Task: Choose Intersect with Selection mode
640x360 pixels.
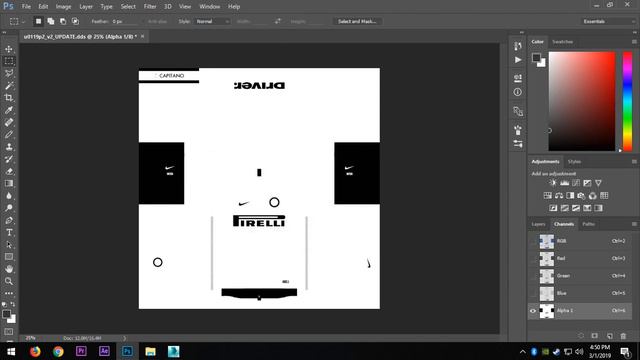Action: point(75,21)
